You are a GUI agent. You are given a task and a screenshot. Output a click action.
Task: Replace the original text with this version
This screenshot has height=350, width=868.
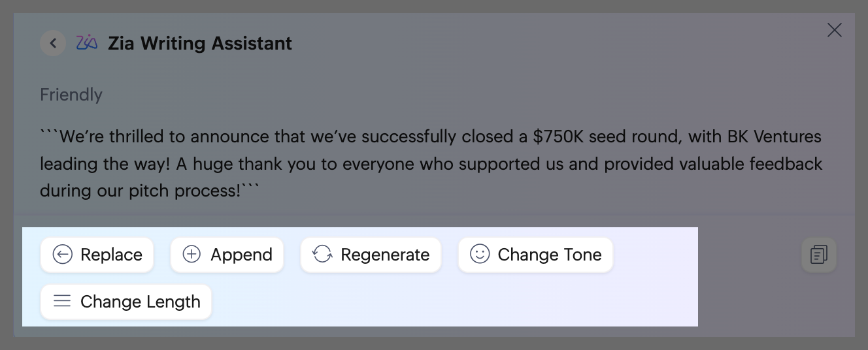click(x=97, y=255)
